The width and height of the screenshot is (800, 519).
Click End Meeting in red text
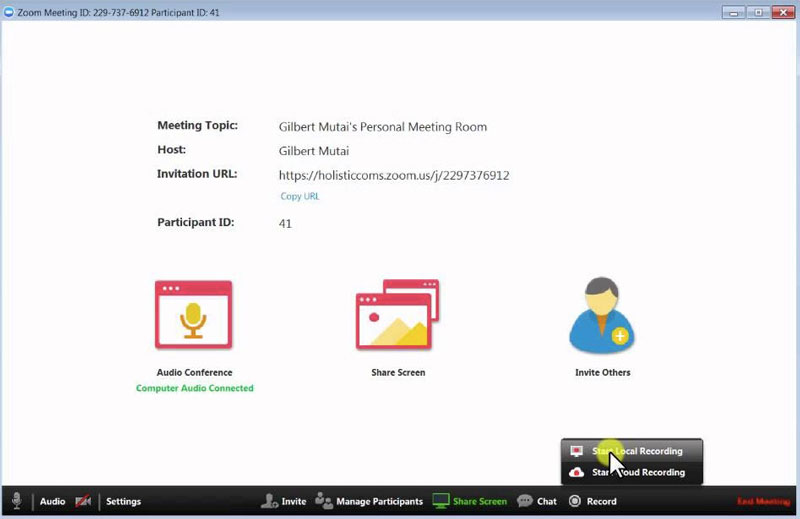763,501
